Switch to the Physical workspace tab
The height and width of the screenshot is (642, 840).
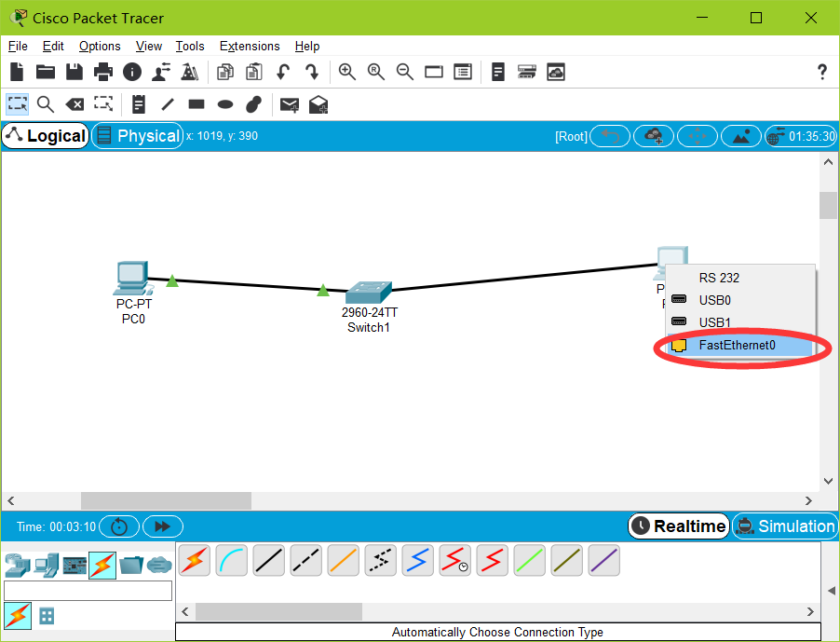pyautogui.click(x=138, y=136)
